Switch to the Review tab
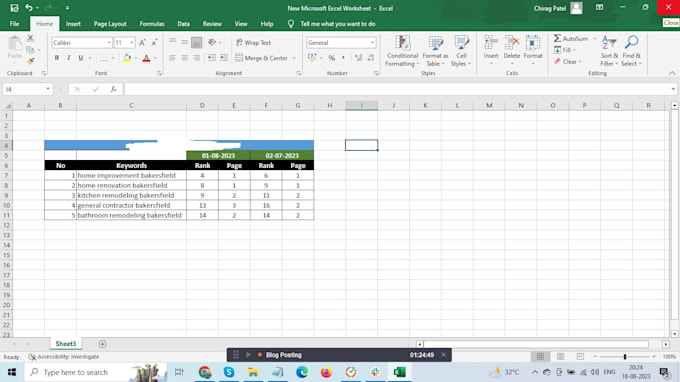This screenshot has height=382, width=680. (x=212, y=24)
